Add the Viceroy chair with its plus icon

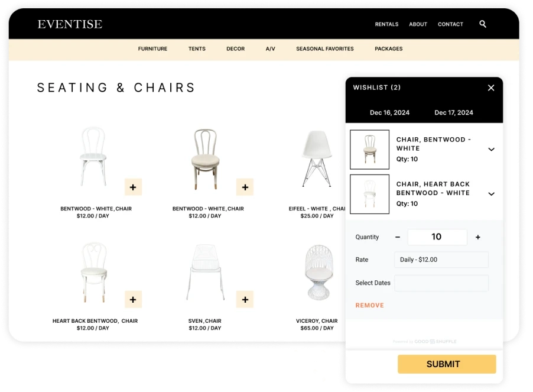coord(356,299)
